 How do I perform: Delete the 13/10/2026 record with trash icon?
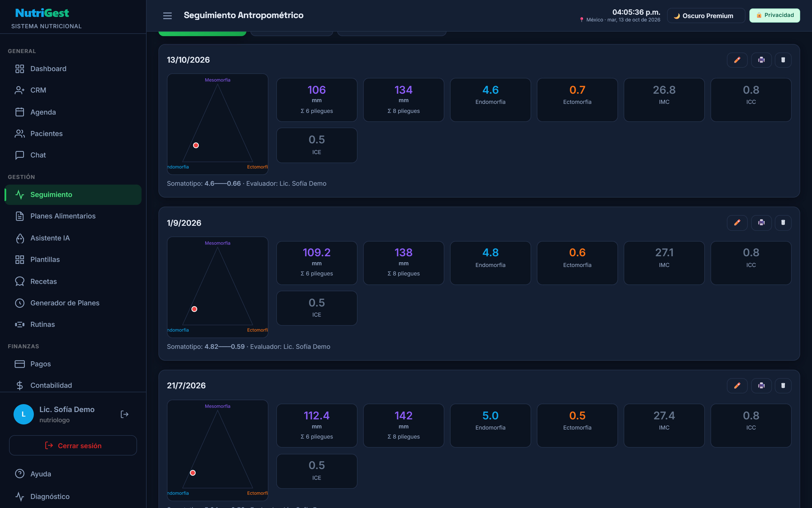point(783,60)
